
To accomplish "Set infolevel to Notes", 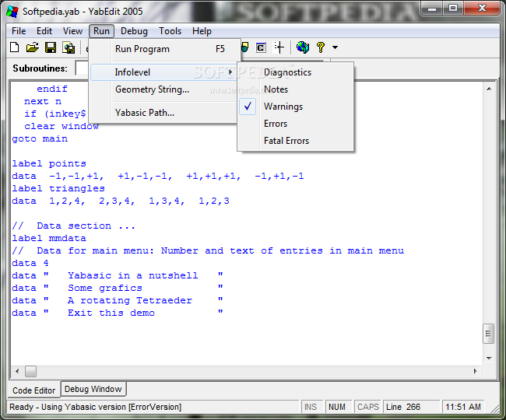I will (x=295, y=89).
